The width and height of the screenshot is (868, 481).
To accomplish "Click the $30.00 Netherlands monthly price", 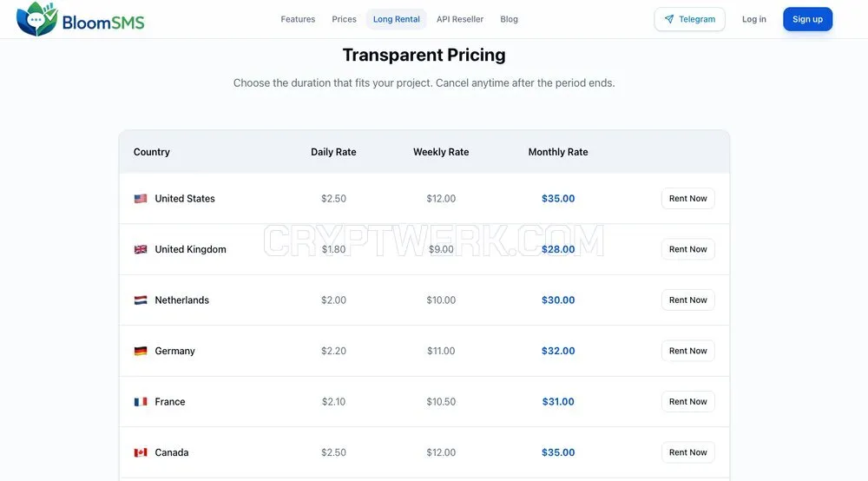I will (558, 300).
